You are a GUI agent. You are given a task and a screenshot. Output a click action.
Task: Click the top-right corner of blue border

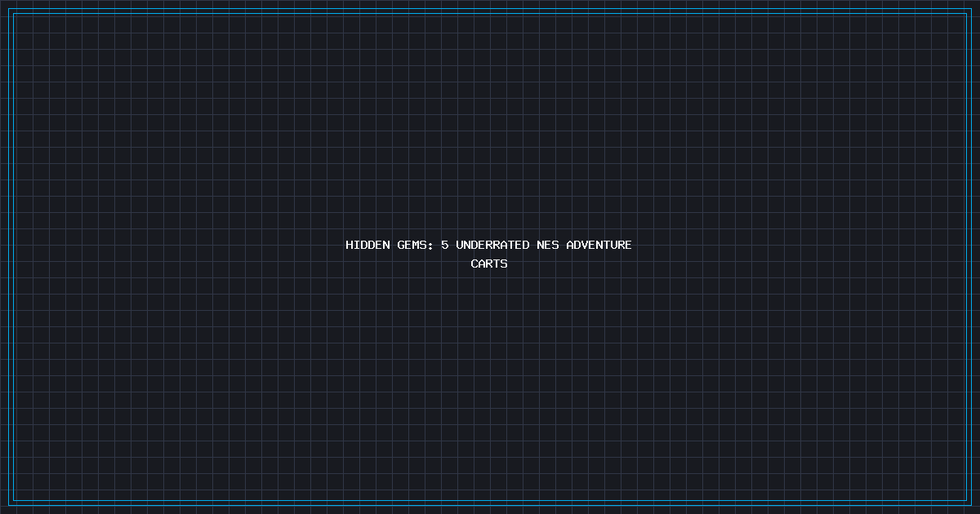coord(970,10)
